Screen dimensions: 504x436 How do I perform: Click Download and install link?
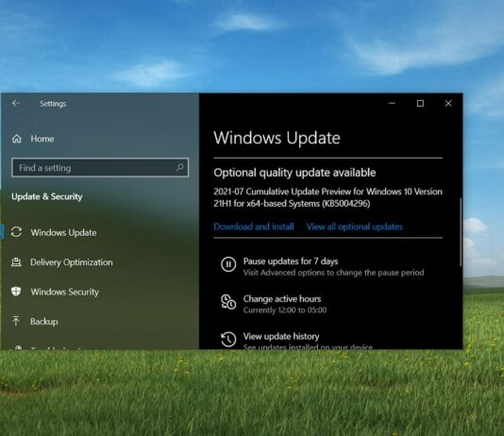pyautogui.click(x=254, y=226)
